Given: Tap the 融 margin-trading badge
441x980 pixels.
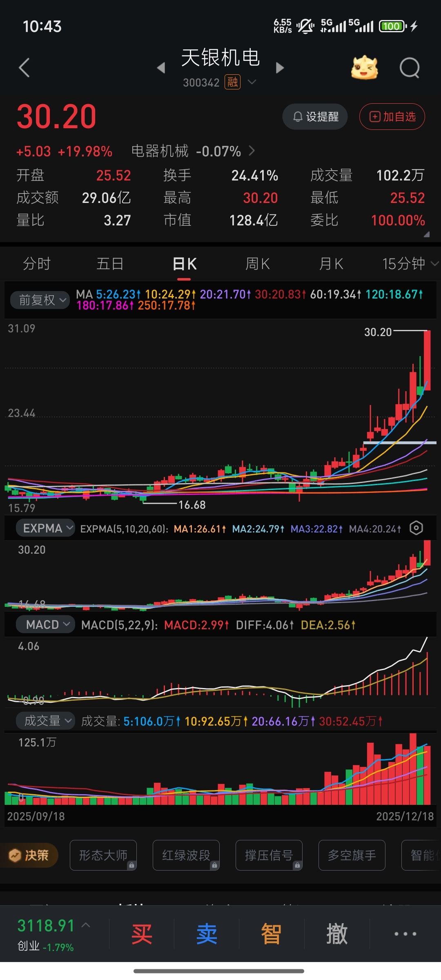Looking at the screenshot, I should coord(232,82).
